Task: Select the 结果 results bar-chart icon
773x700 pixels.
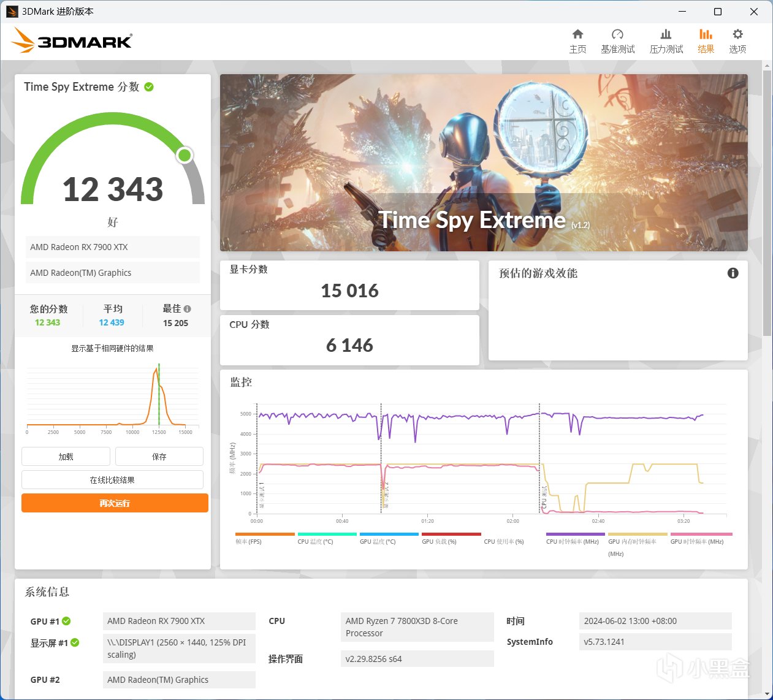Action: click(x=706, y=34)
